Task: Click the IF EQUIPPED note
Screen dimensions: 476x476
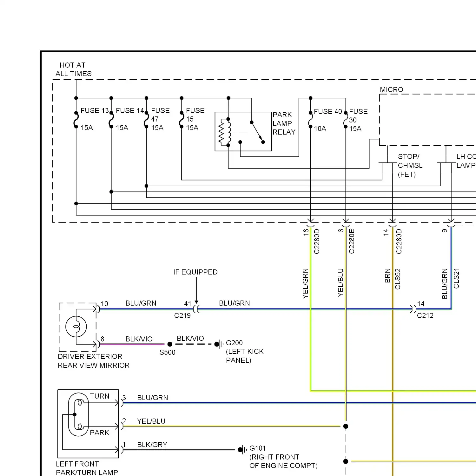Action: (x=195, y=272)
